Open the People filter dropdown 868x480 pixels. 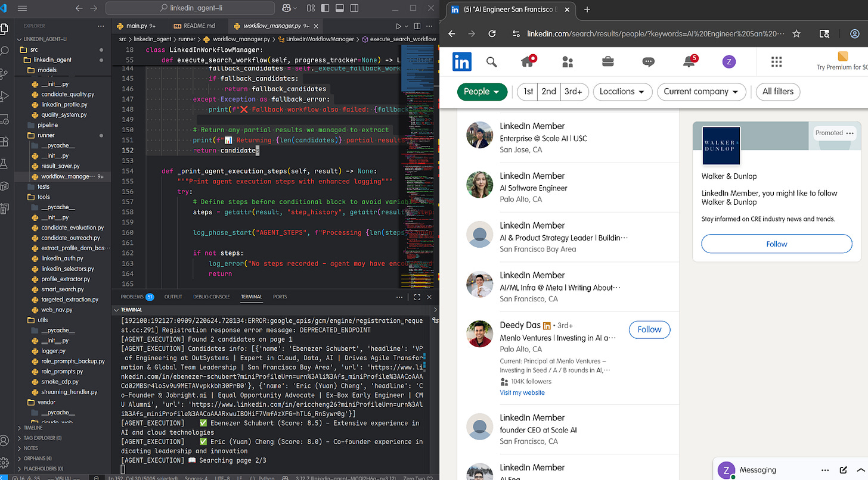(x=482, y=91)
